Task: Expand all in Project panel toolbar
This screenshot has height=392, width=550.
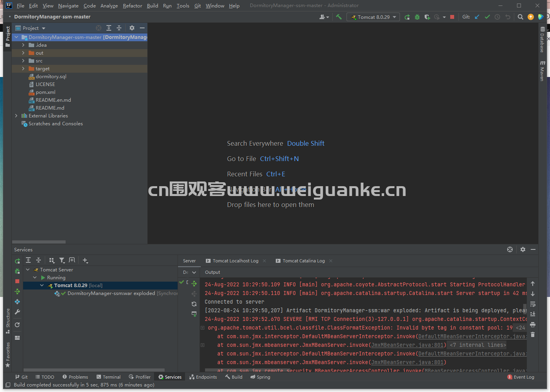Action: tap(109, 28)
